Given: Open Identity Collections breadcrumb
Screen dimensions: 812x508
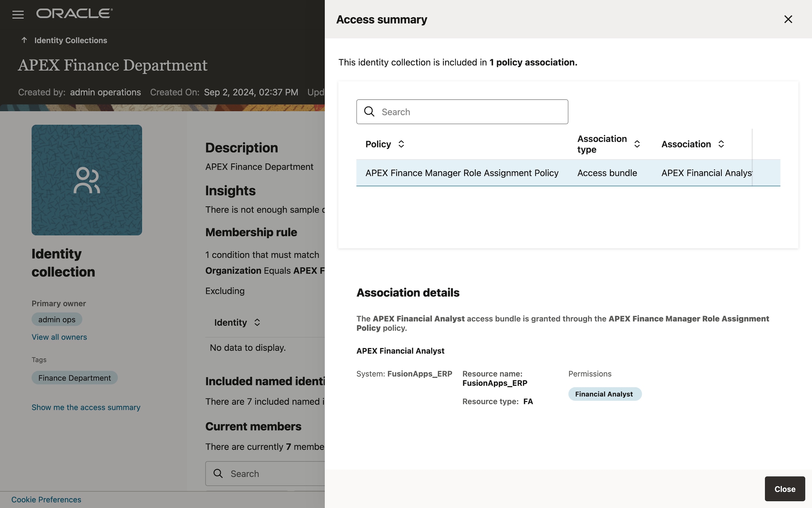Looking at the screenshot, I should (70, 40).
